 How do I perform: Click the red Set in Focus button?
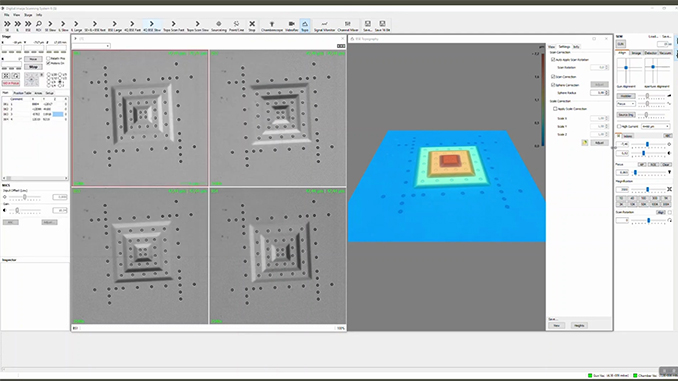click(11, 83)
